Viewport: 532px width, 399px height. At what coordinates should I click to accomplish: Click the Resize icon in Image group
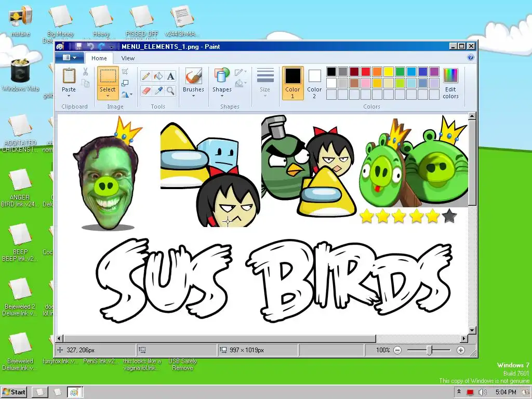(125, 83)
